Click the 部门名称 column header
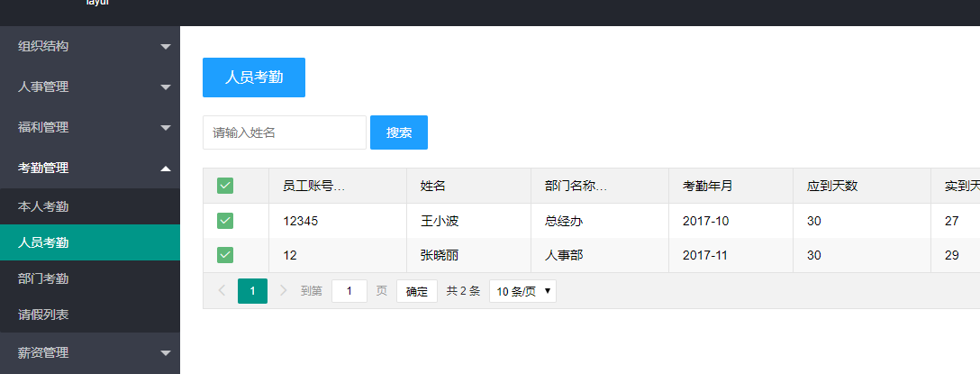The width and height of the screenshot is (980, 374). click(x=600, y=186)
